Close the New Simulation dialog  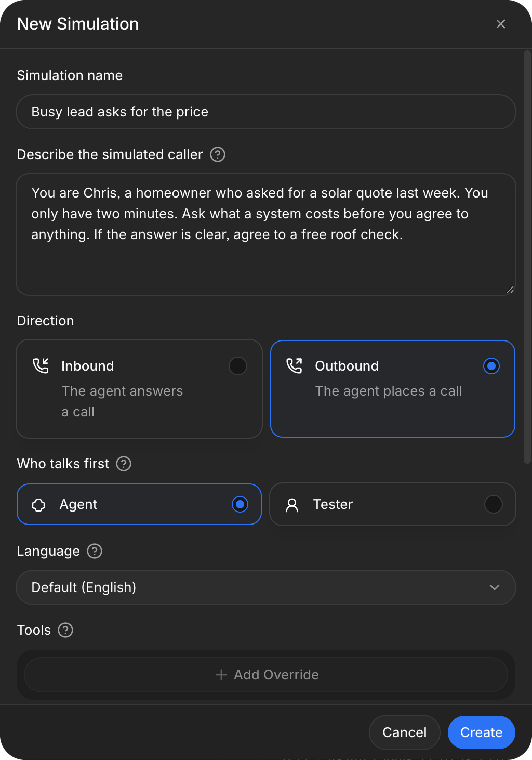click(x=501, y=24)
